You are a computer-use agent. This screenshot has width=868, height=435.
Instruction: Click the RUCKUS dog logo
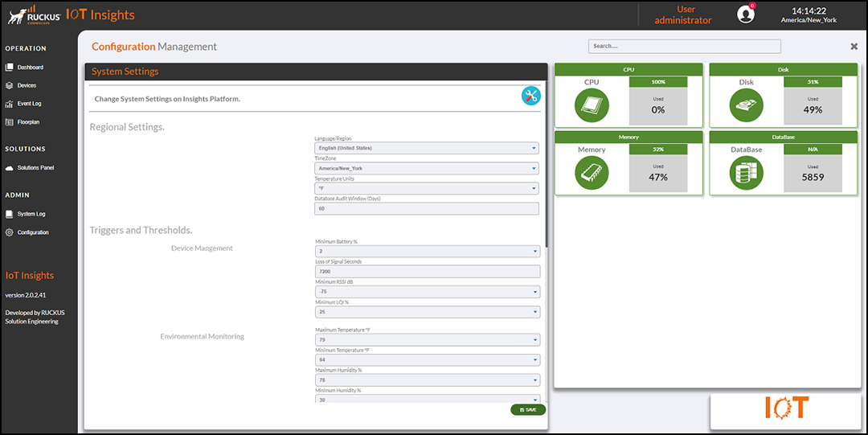pyautogui.click(x=17, y=16)
